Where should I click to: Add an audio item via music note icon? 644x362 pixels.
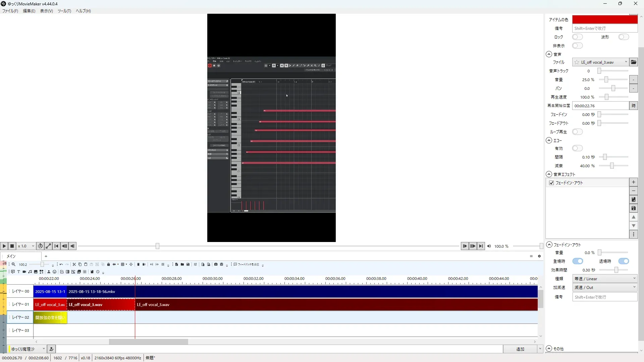tap(30, 272)
